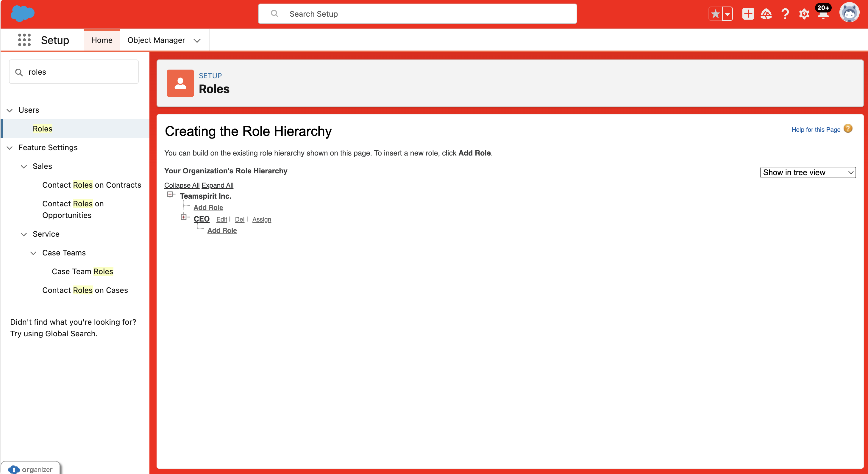Click the Expand All link
868x474 pixels.
[x=217, y=185]
